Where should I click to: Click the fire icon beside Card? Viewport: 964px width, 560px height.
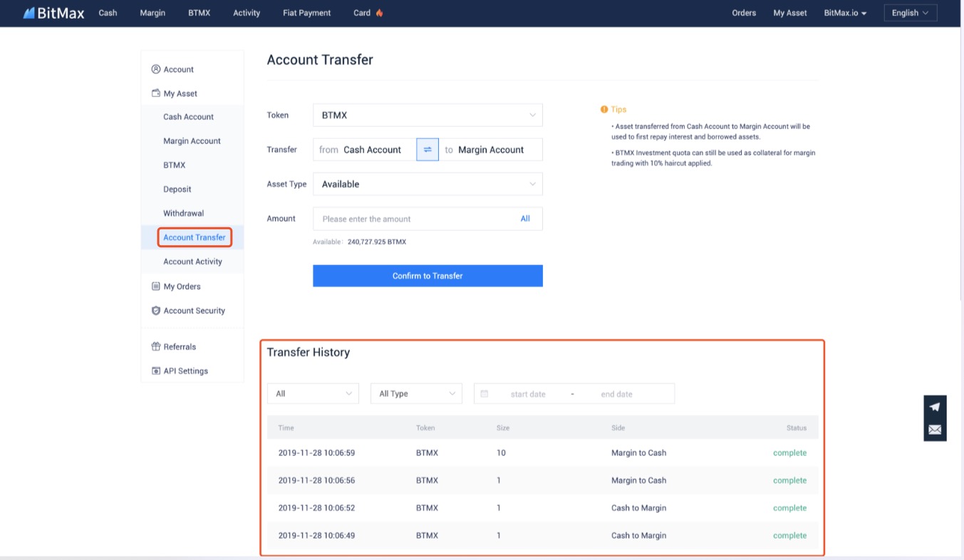click(379, 13)
